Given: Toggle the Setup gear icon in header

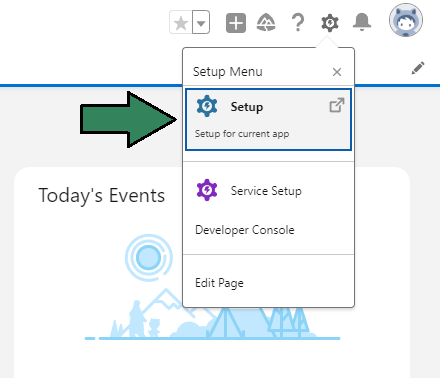Looking at the screenshot, I should click(330, 23).
